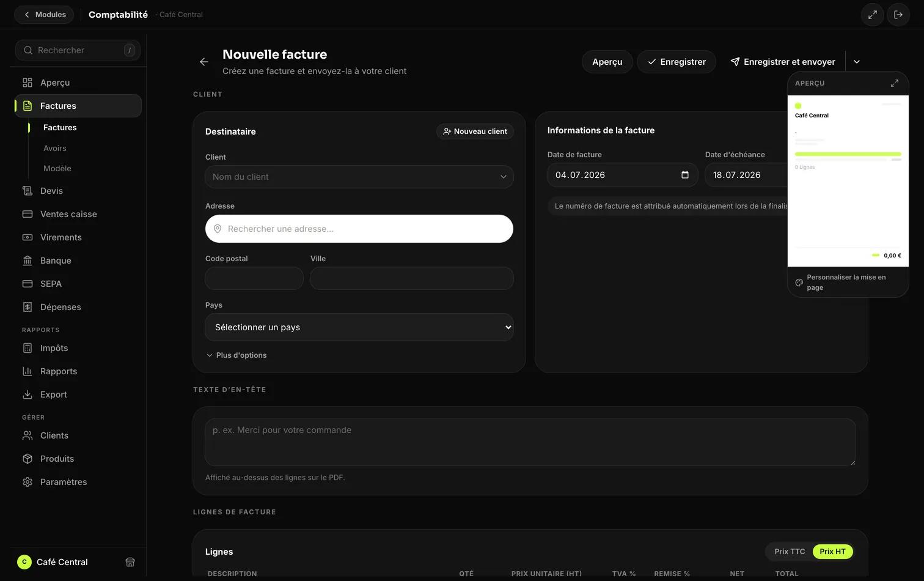Open the calendar picker for Date de facture

click(685, 175)
